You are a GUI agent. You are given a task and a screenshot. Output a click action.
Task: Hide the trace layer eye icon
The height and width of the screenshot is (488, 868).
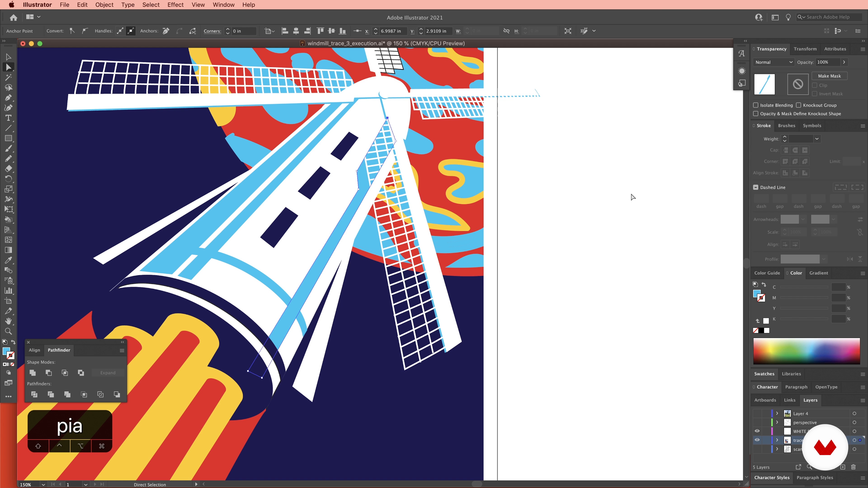pos(757,440)
